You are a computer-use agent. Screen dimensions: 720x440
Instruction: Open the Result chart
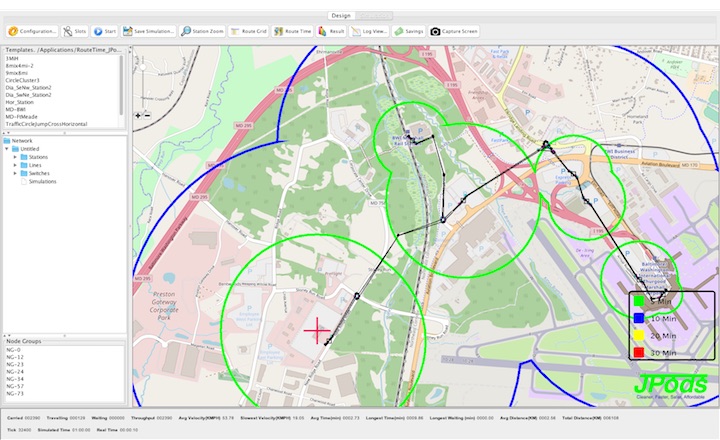[x=332, y=31]
